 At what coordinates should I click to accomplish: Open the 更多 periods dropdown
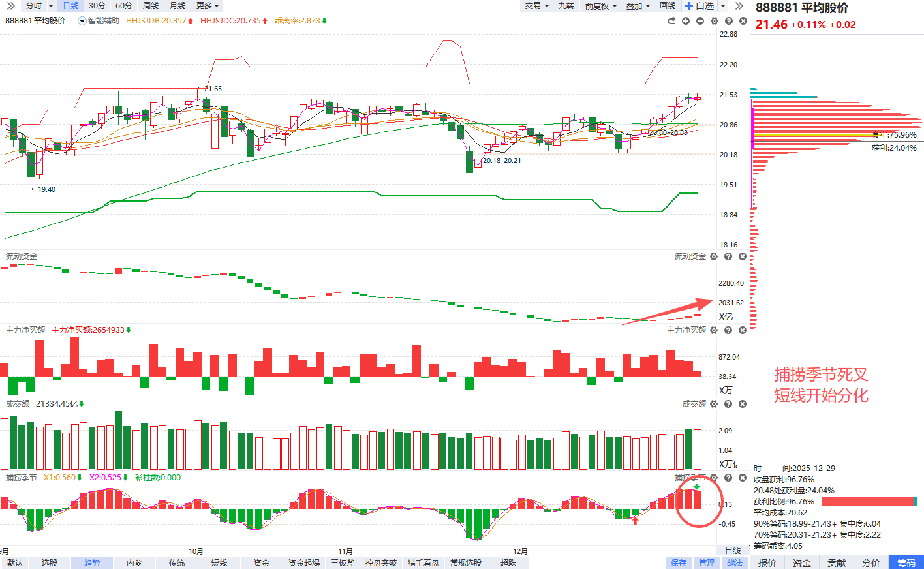(208, 6)
